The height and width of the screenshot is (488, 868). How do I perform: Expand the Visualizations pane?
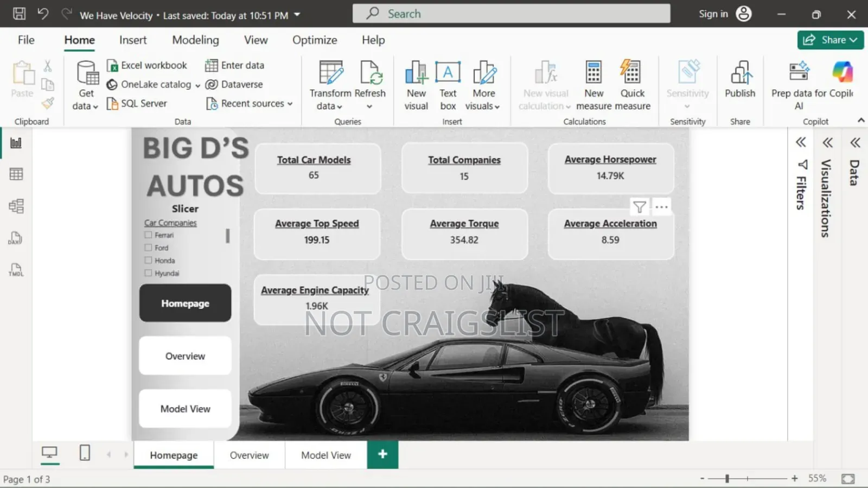pos(827,143)
